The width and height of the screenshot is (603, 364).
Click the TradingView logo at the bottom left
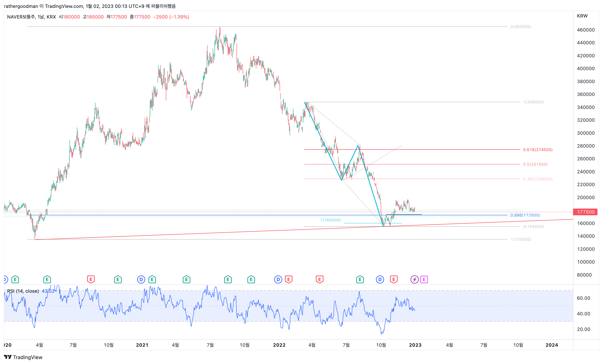click(x=23, y=357)
